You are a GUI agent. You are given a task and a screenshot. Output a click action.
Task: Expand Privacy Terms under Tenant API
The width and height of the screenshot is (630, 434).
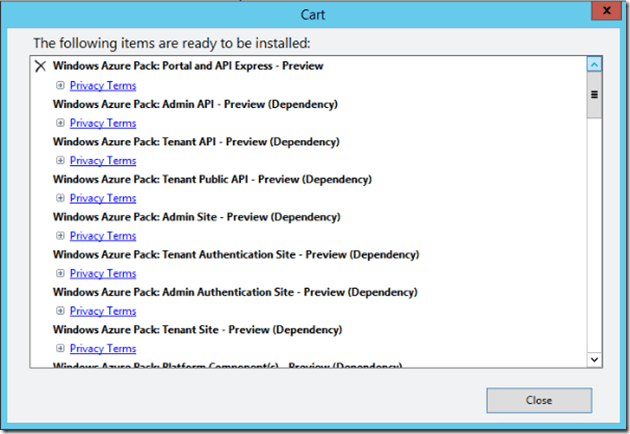point(61,161)
